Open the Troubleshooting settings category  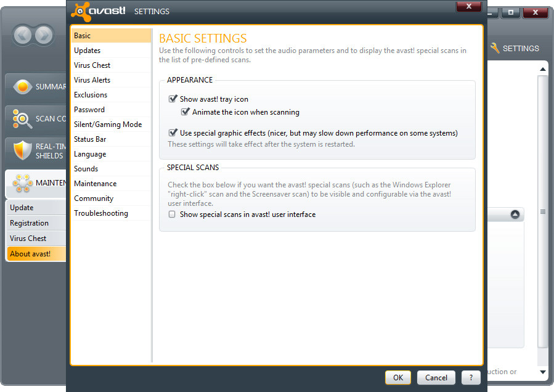(111, 213)
